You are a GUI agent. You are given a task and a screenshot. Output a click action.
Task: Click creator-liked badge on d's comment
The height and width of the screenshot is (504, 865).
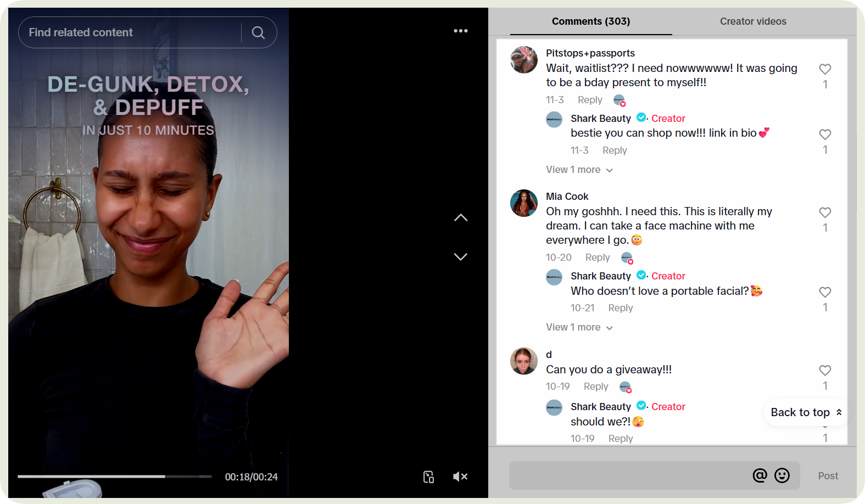pyautogui.click(x=626, y=387)
